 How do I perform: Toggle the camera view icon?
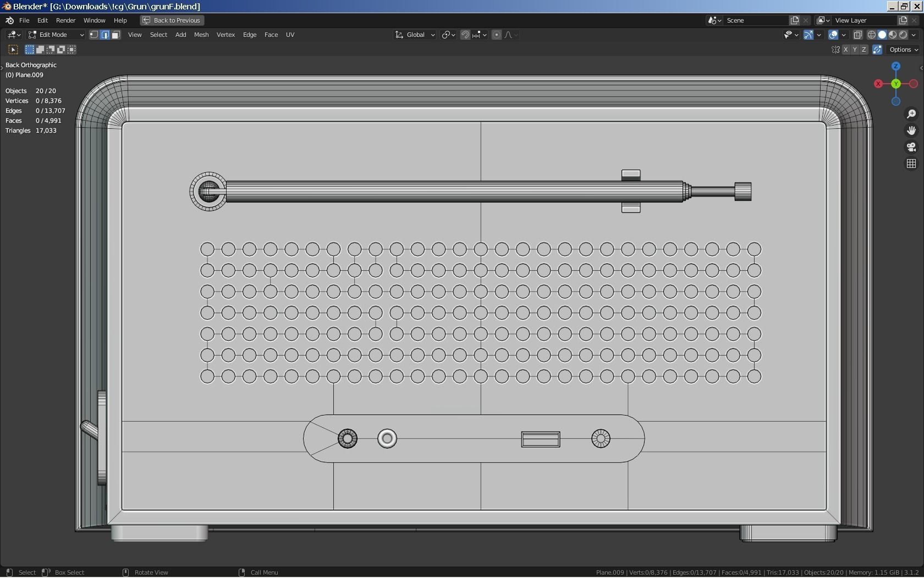click(x=911, y=147)
